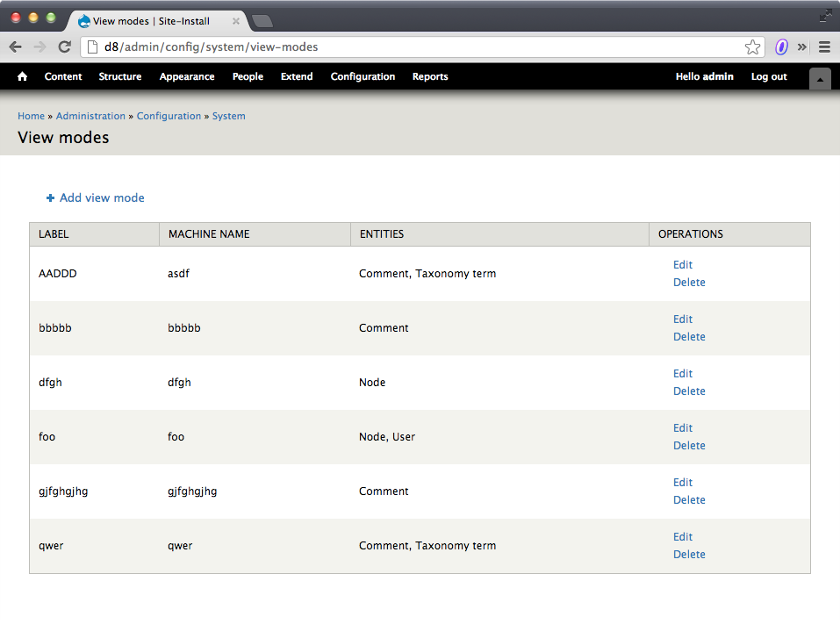Toggle fullscreen window arrows icon
This screenshot has width=840, height=624.
coord(826,16)
